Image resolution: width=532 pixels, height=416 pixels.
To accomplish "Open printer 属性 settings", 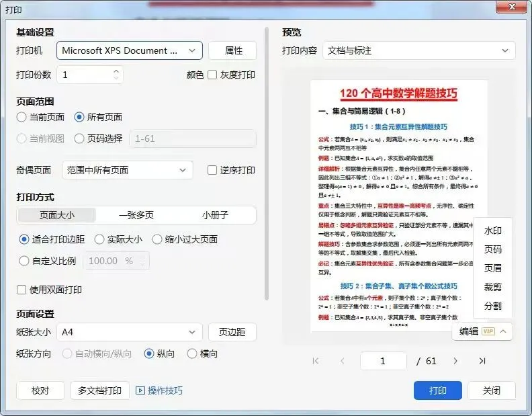I will (x=232, y=50).
